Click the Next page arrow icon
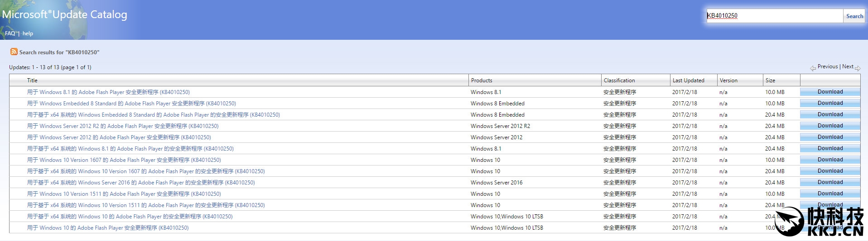 point(857,68)
